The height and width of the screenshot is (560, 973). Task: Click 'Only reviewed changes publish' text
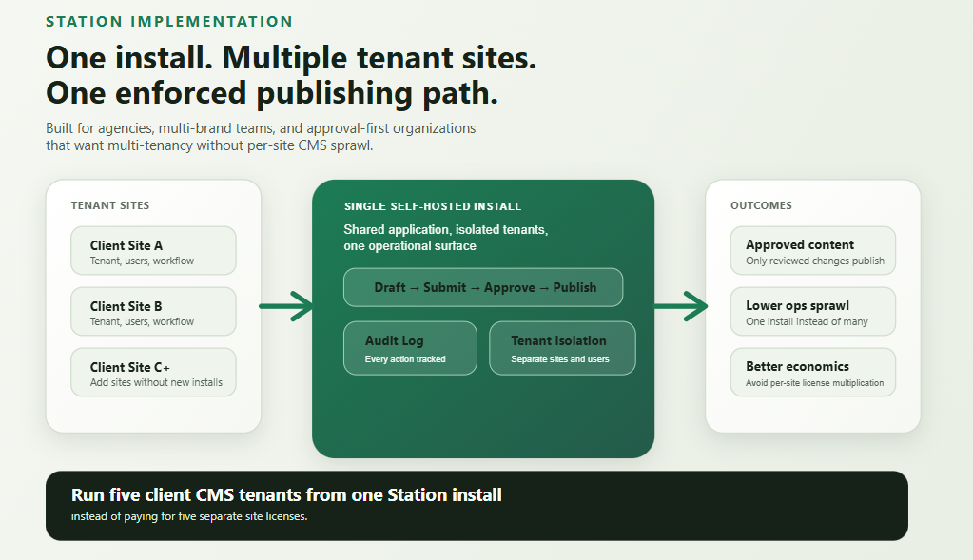[x=815, y=261]
